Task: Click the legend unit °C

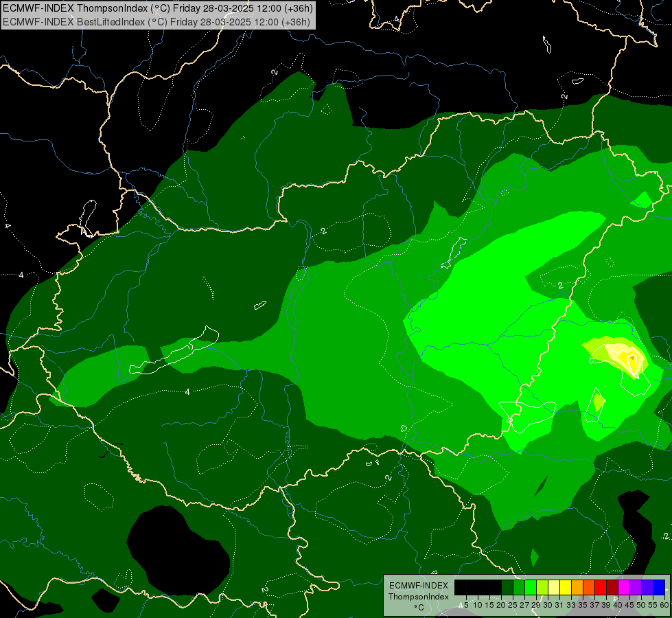Action: pyautogui.click(x=419, y=608)
